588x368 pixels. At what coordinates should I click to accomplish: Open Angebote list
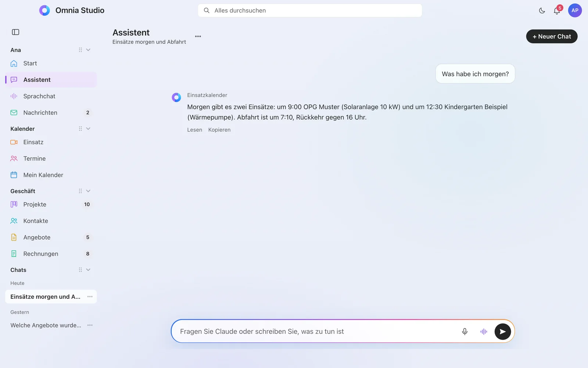tap(51, 237)
